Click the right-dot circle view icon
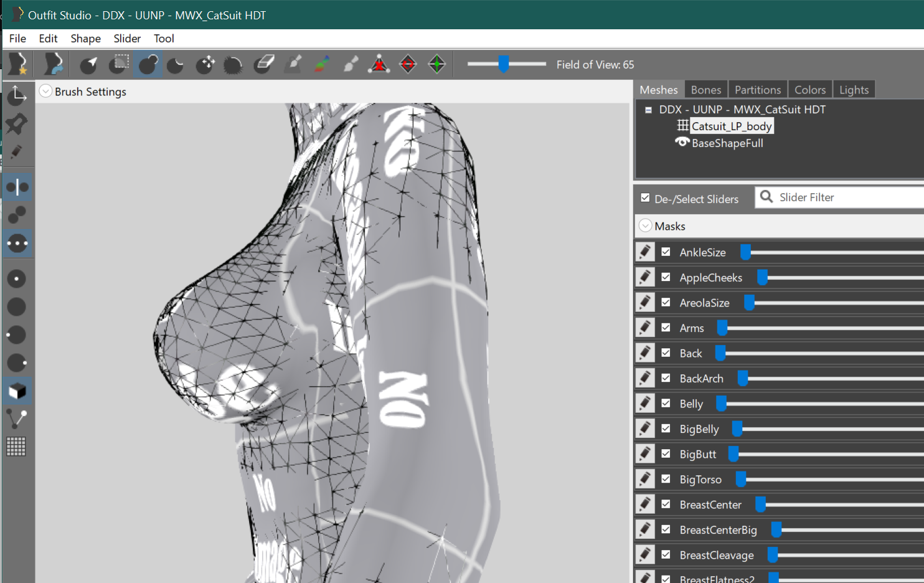The height and width of the screenshot is (583, 924). coord(17,363)
